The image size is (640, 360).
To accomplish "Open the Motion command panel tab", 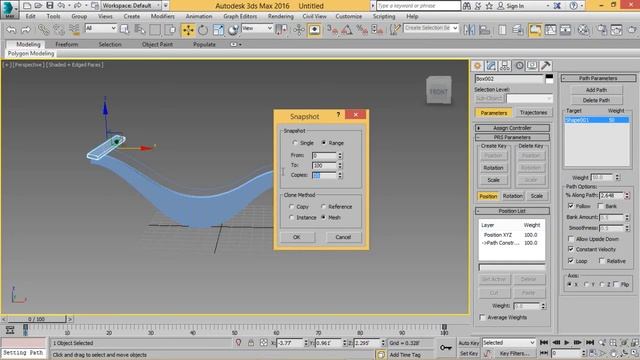I will [519, 66].
